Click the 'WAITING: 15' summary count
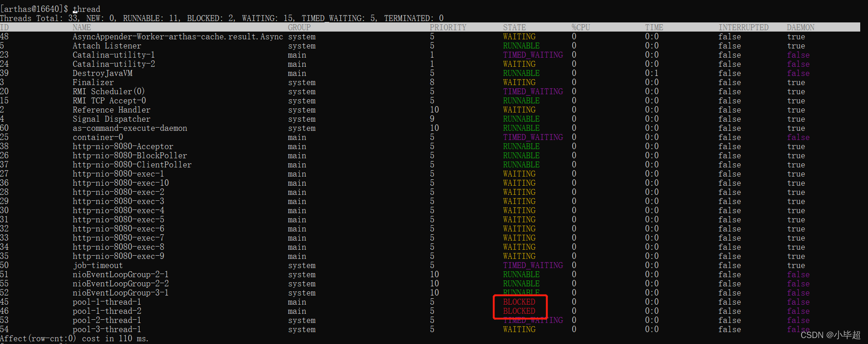Viewport: 868px width, 344px height. click(267, 18)
